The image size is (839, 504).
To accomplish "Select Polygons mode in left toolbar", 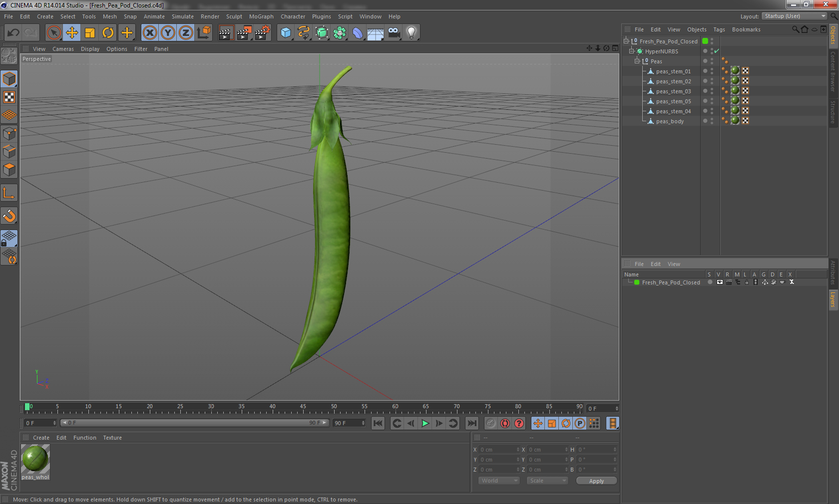I will 9,170.
